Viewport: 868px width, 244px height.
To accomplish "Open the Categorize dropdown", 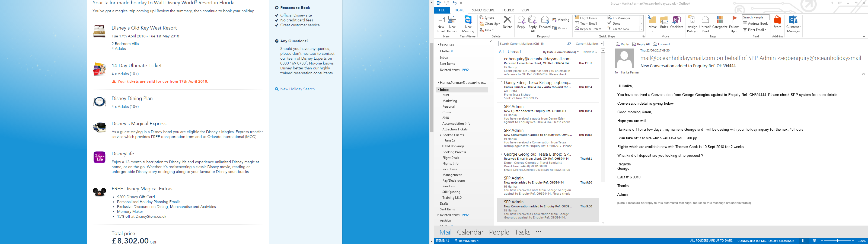I will pos(720,24).
